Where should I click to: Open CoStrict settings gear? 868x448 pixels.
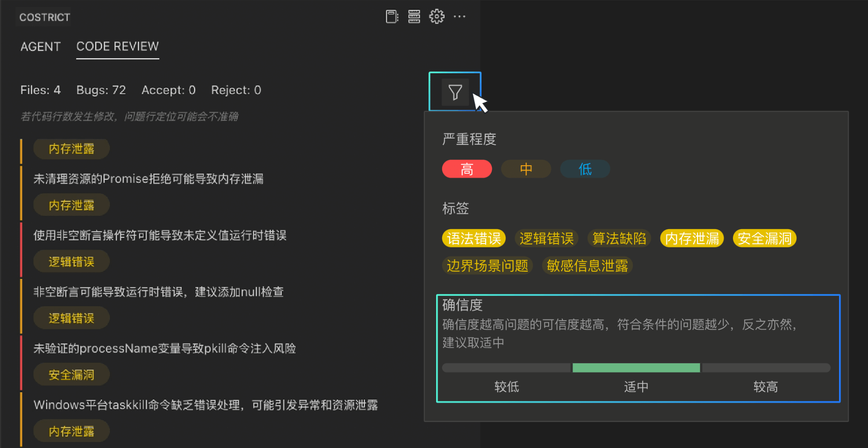(x=437, y=17)
